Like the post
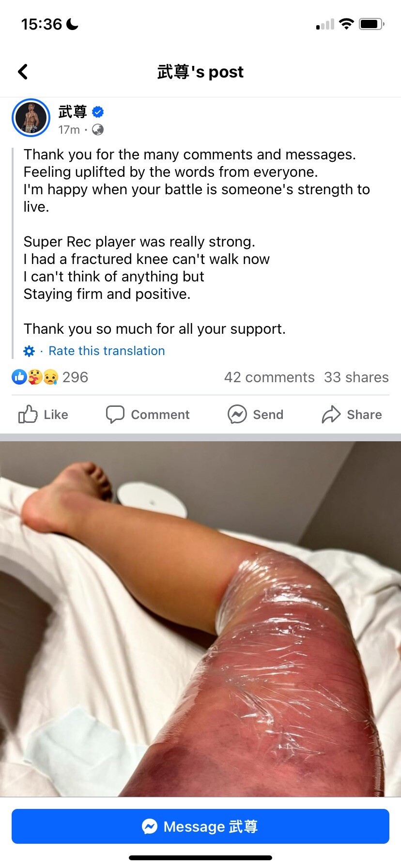The width and height of the screenshot is (401, 868). 43,415
